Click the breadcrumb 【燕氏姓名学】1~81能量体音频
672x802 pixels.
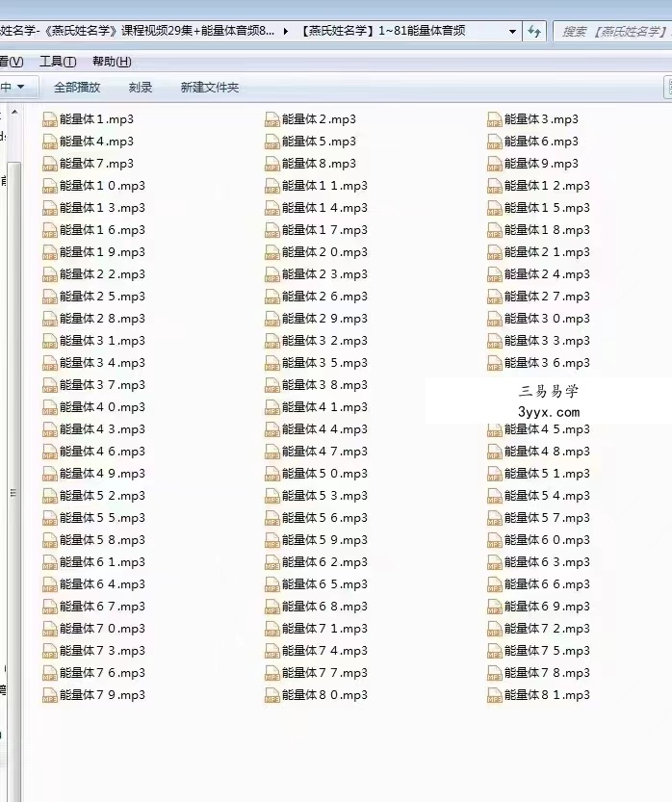click(x=381, y=31)
